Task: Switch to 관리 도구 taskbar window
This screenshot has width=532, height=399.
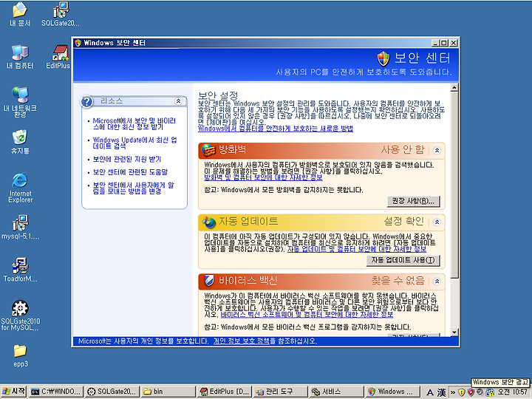Action: tap(280, 392)
